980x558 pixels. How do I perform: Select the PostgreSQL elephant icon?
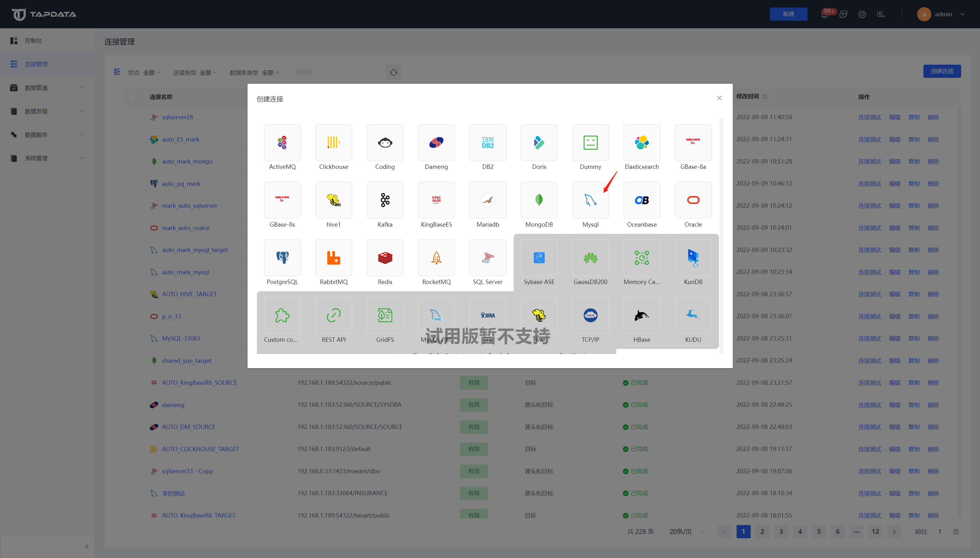(282, 258)
